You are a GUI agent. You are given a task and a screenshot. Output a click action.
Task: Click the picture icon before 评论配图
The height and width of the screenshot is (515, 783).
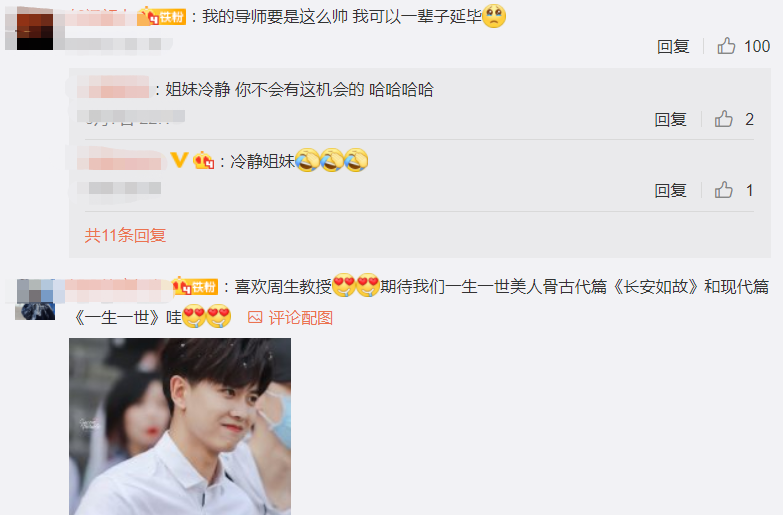255,317
